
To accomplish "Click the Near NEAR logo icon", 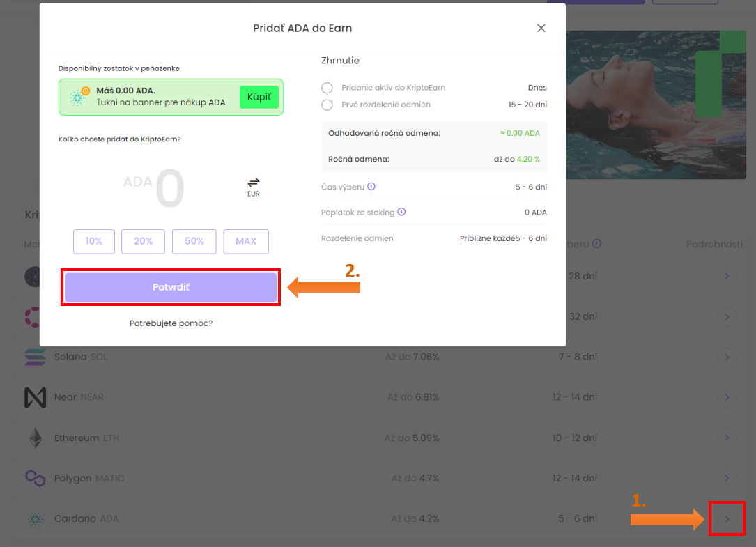I will (35, 397).
